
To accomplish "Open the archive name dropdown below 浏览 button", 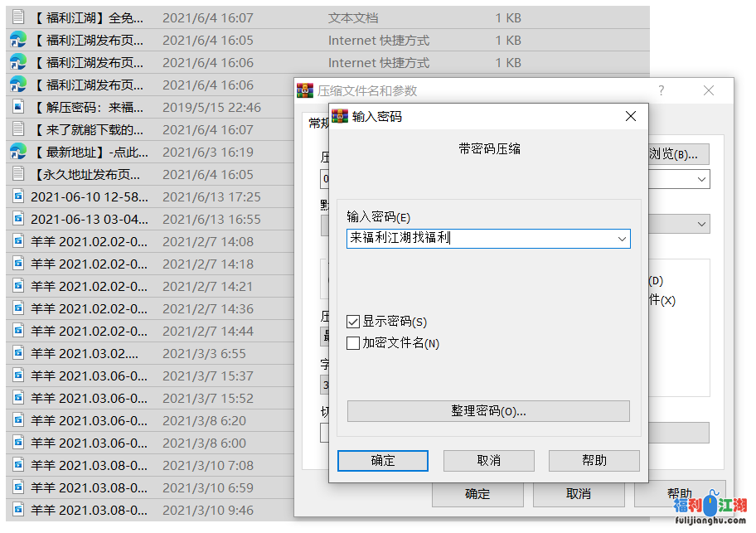I will (702, 178).
